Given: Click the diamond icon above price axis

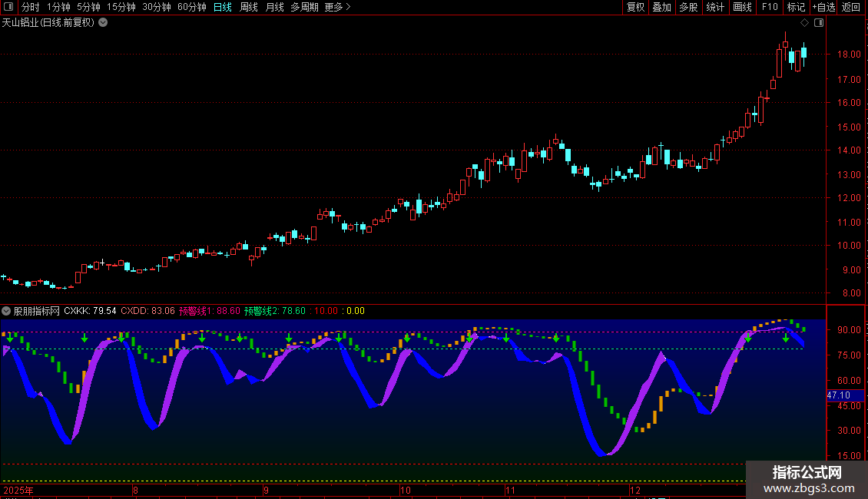Looking at the screenshot, I should (x=804, y=22).
